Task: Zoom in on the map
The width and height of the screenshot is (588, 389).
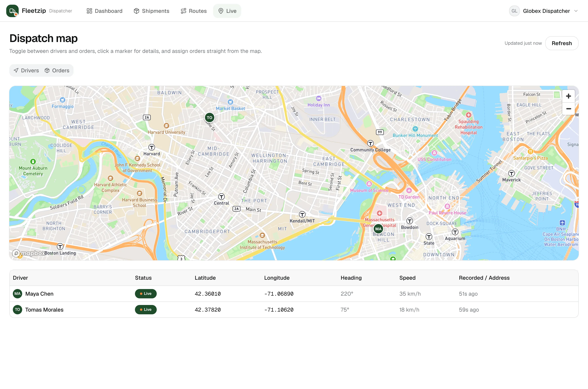Action: [568, 96]
